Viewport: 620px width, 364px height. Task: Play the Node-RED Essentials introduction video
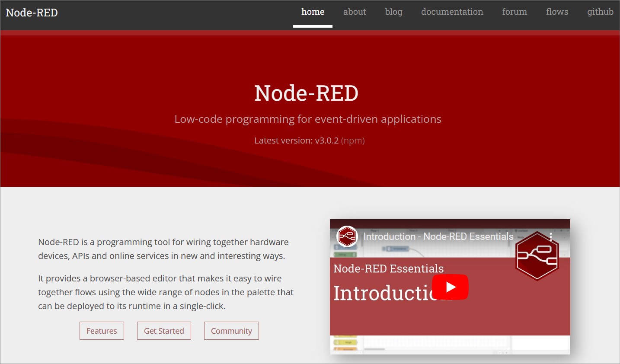pyautogui.click(x=451, y=287)
